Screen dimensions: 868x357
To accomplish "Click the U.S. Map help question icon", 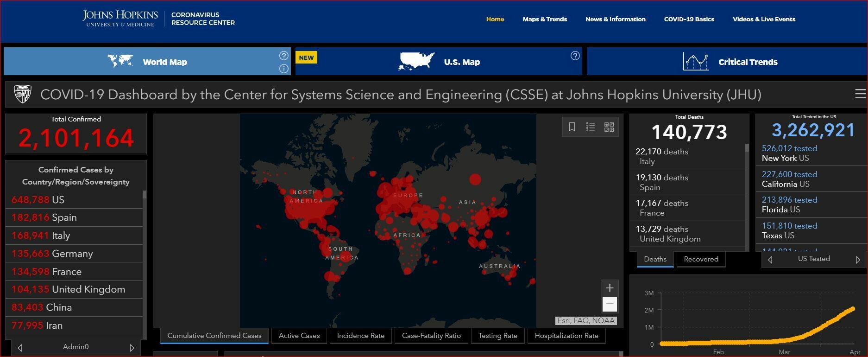I will point(575,56).
